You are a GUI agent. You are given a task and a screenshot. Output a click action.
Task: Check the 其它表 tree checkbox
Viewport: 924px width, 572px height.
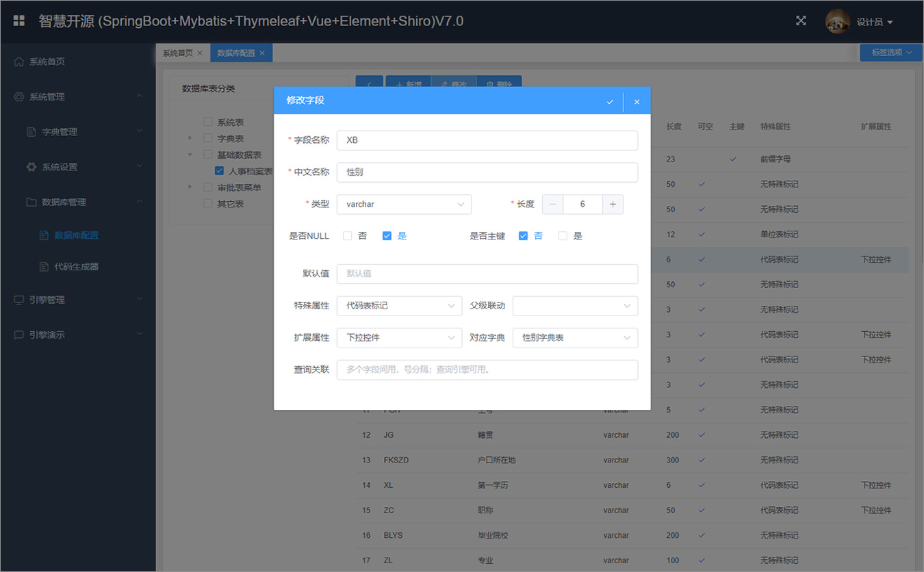click(x=208, y=203)
